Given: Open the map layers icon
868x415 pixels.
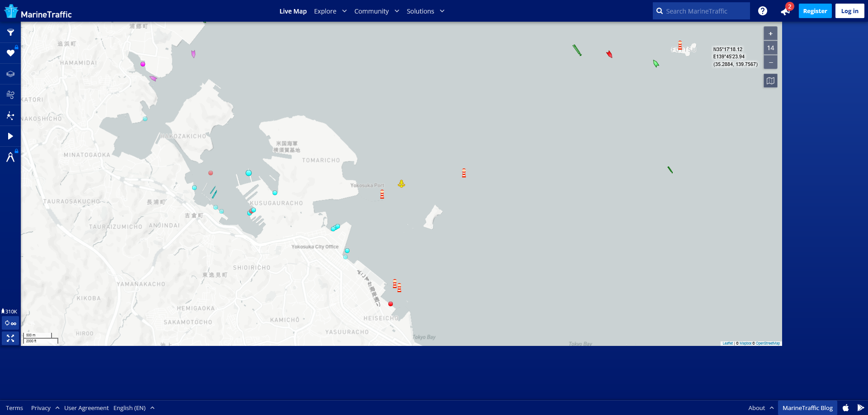Looking at the screenshot, I should point(10,74).
